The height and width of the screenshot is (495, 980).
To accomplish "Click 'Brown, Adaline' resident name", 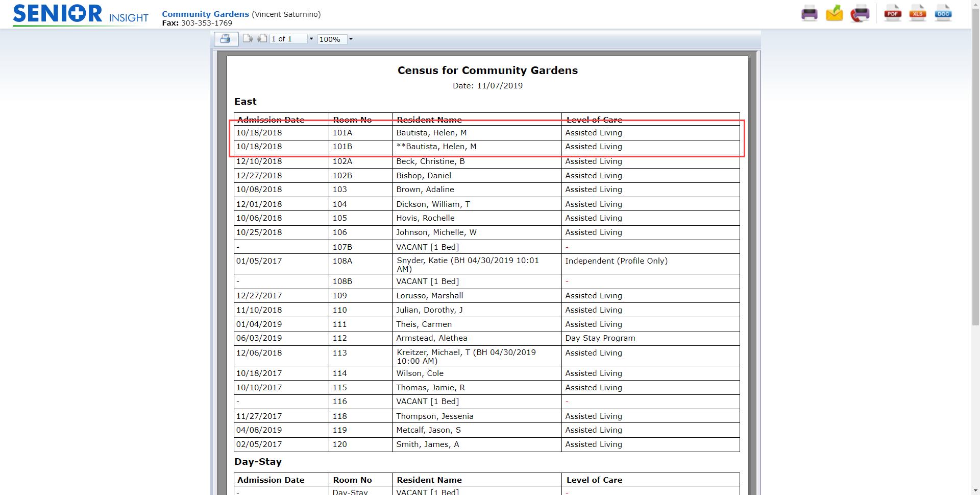I will click(425, 190).
